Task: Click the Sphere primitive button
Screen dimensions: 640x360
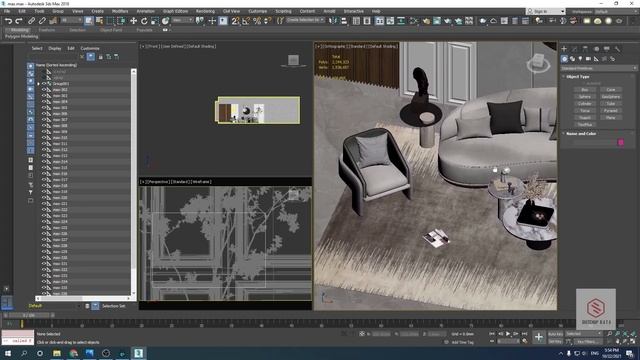Action: pos(584,97)
